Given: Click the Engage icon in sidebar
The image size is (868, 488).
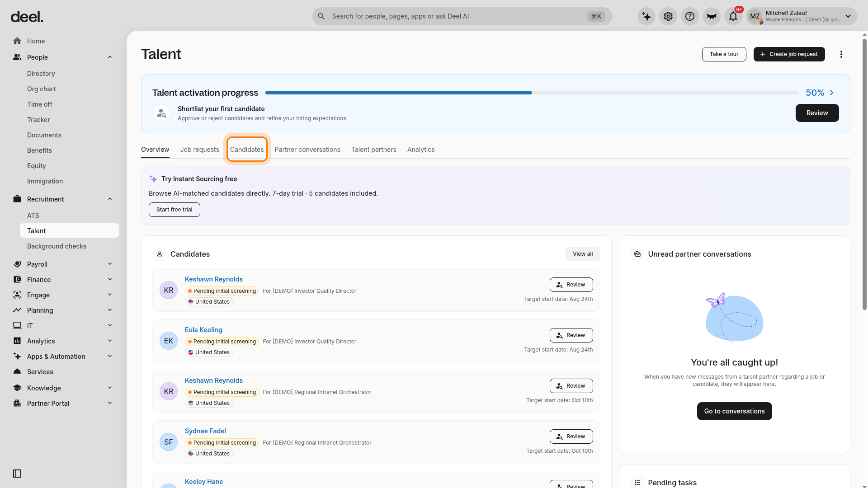Looking at the screenshot, I should click(x=17, y=295).
